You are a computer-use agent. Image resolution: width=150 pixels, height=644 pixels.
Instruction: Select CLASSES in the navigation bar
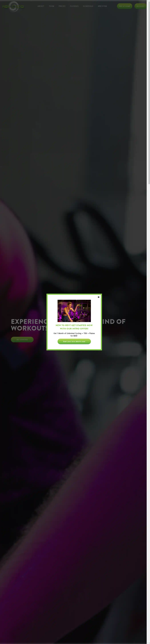74,6
